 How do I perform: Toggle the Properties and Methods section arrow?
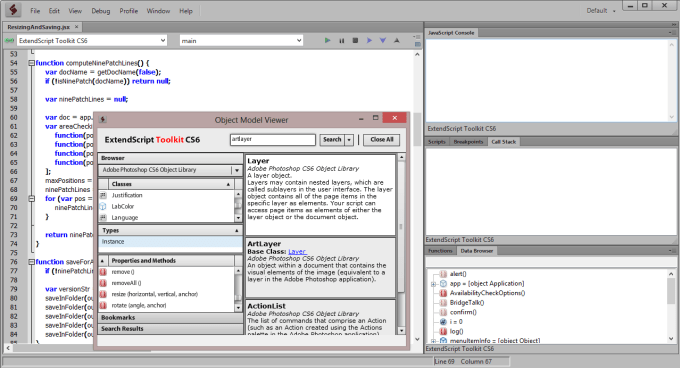(102, 261)
